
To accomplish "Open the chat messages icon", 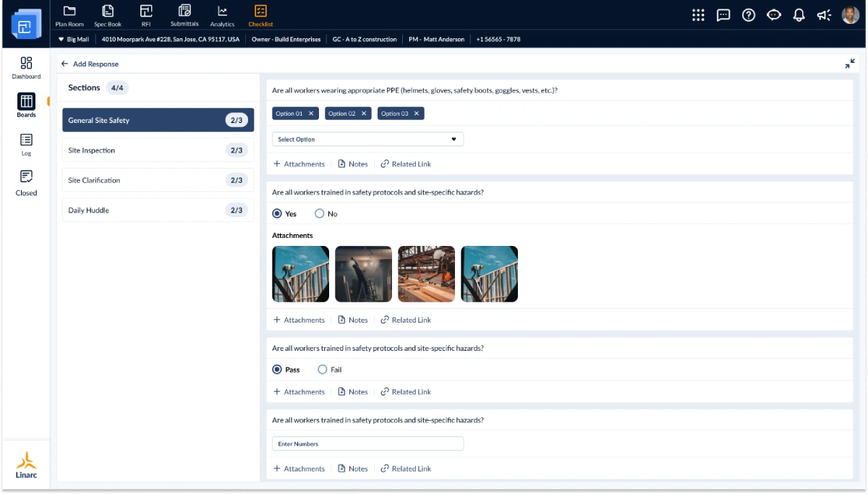I will 723,15.
